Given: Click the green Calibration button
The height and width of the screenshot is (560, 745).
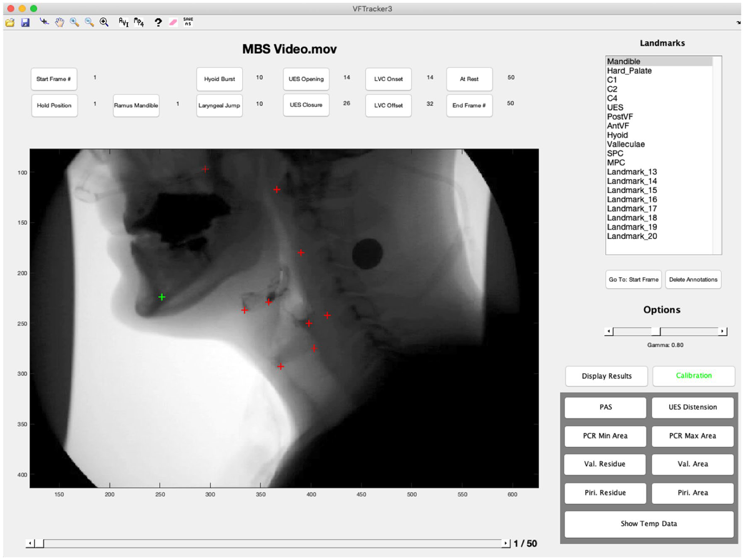Looking at the screenshot, I should pyautogui.click(x=694, y=376).
